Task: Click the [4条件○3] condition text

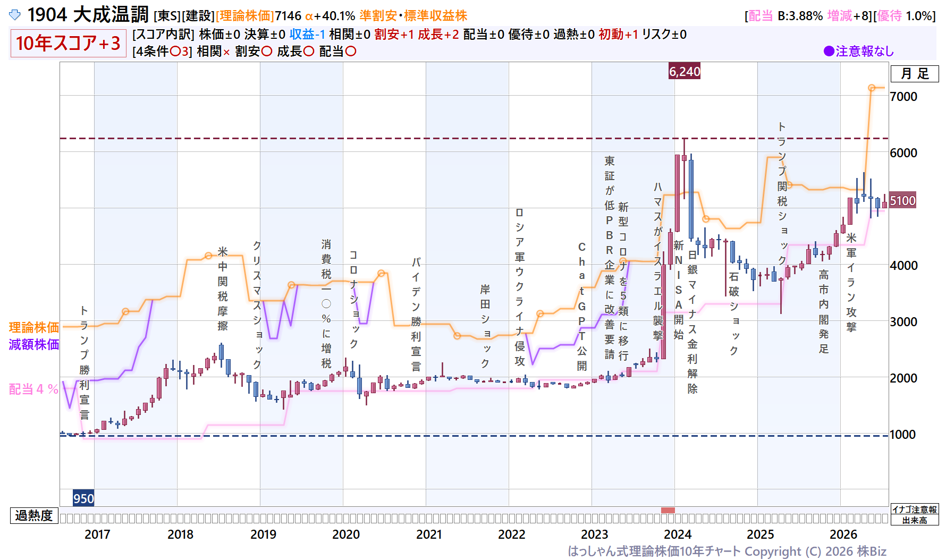Action: point(162,52)
